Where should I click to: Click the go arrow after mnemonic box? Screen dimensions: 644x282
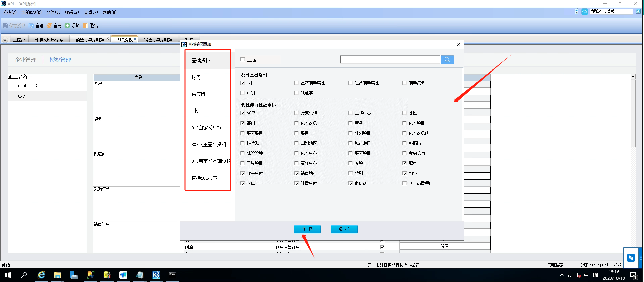638,11
